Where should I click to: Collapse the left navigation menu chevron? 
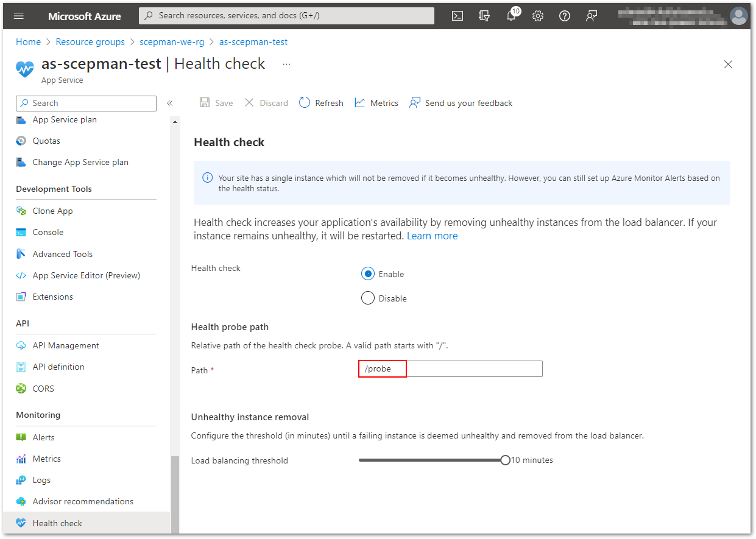(170, 103)
